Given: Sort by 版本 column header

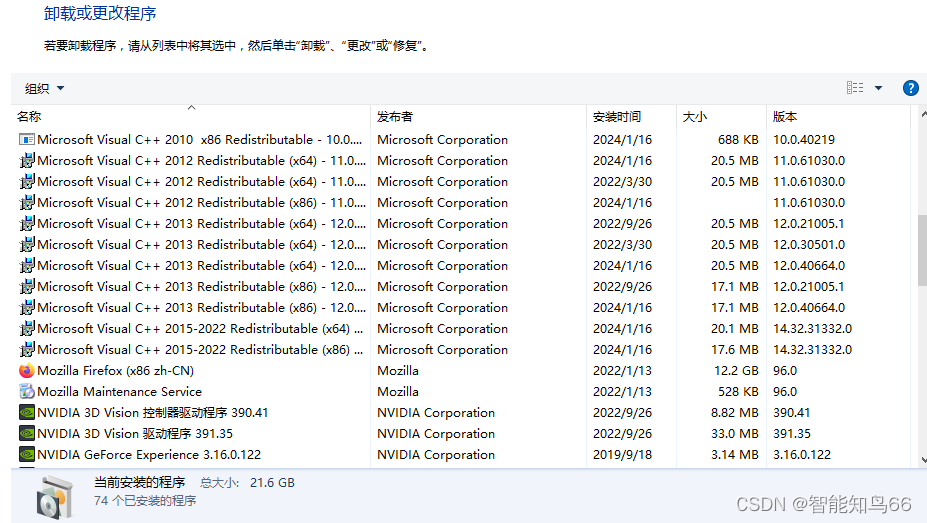Looking at the screenshot, I should (x=838, y=116).
